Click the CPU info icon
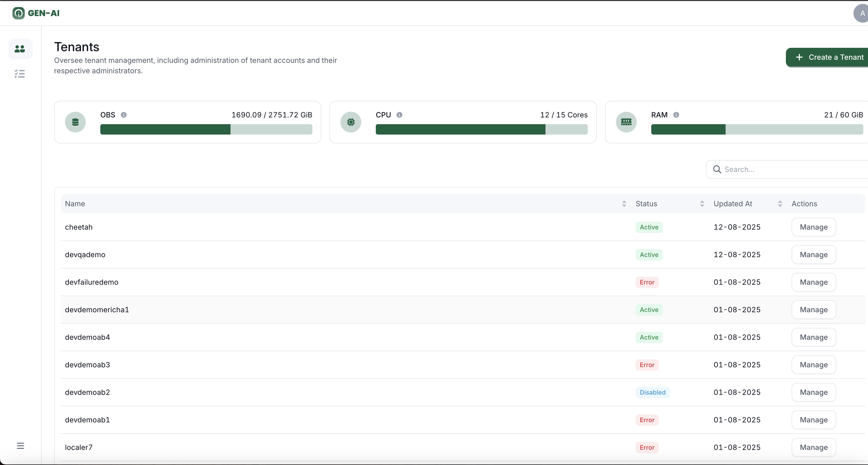The height and width of the screenshot is (465, 868). coord(399,115)
